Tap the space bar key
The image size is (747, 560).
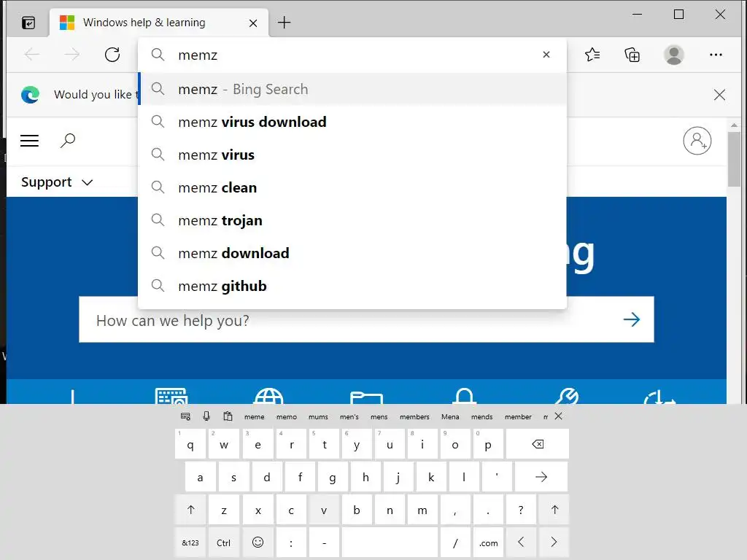pos(390,542)
